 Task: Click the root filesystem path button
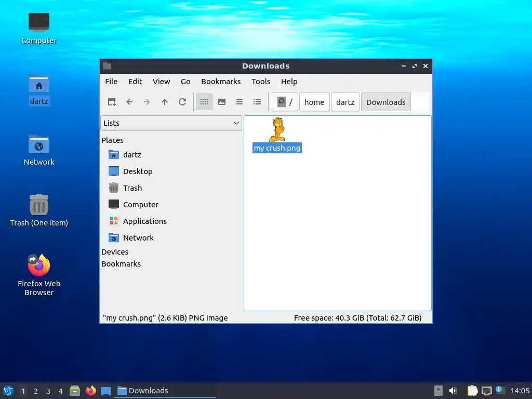click(x=285, y=102)
